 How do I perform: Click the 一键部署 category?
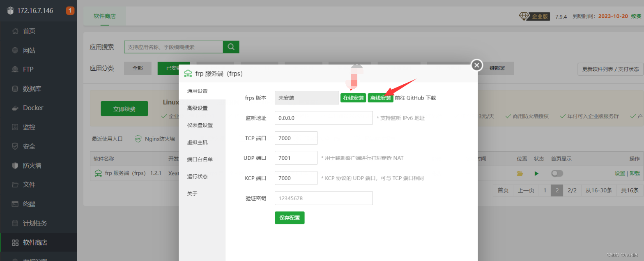[494, 69]
